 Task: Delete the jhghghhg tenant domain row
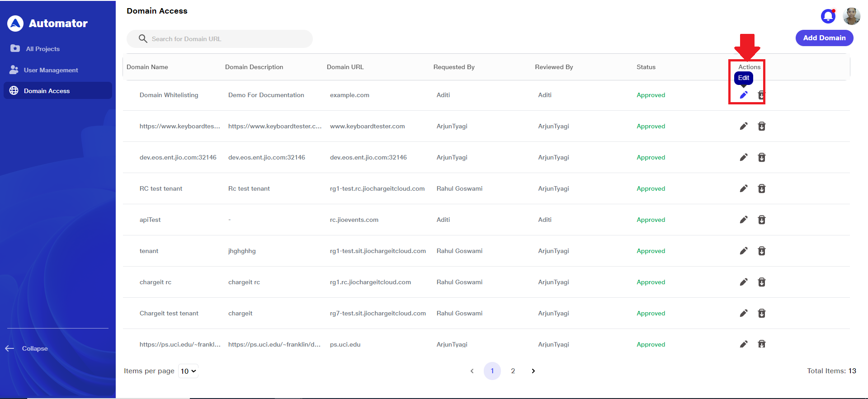coord(762,251)
